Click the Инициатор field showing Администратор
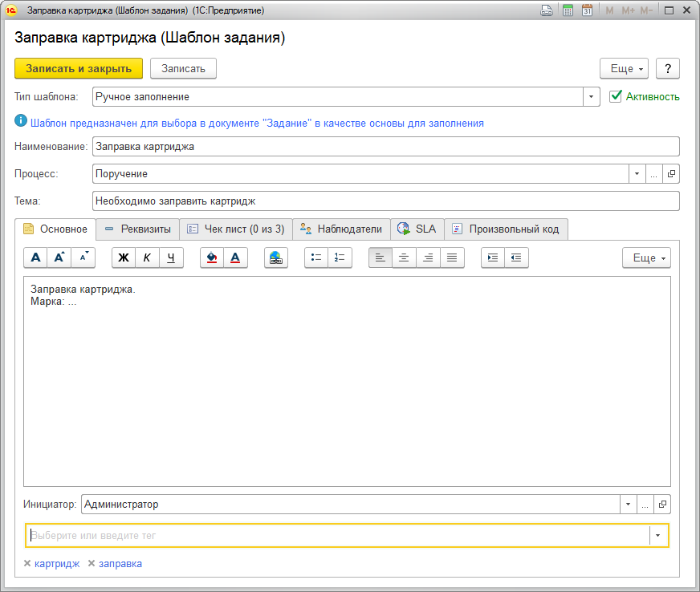This screenshot has width=700, height=592. 351,504
